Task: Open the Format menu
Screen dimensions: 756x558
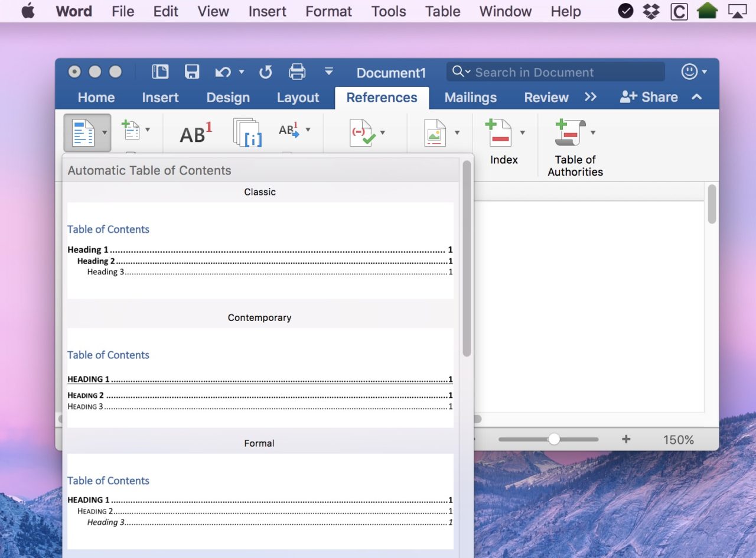Action: pyautogui.click(x=328, y=11)
